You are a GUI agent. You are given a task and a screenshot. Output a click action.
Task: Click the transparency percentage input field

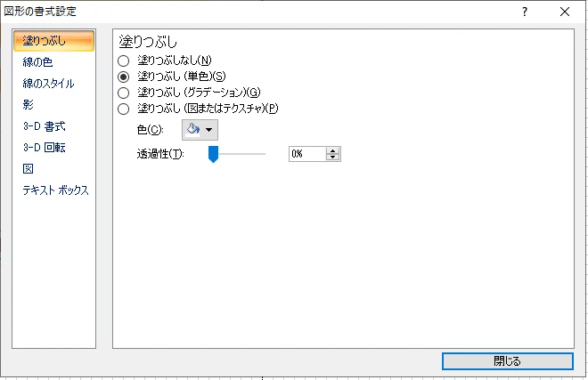click(307, 154)
